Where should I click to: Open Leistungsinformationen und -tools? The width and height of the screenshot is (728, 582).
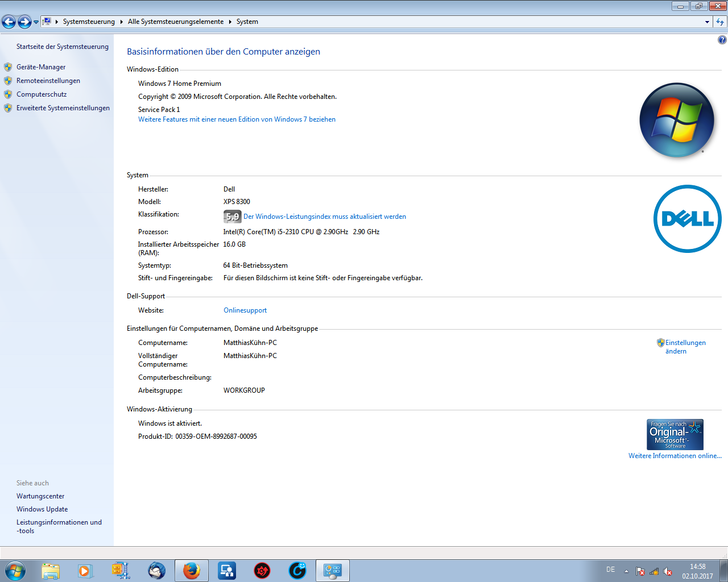tap(59, 526)
